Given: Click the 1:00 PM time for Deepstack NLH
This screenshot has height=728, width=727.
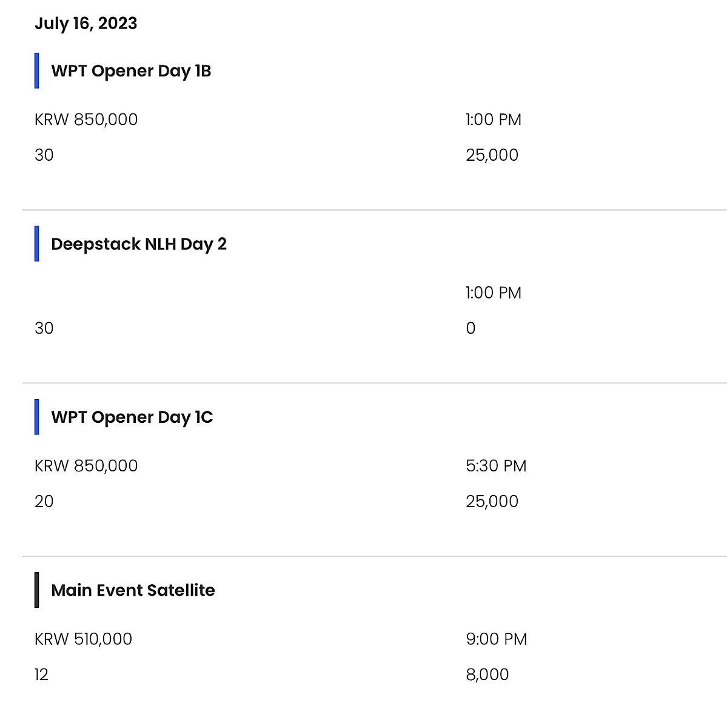Looking at the screenshot, I should [494, 293].
